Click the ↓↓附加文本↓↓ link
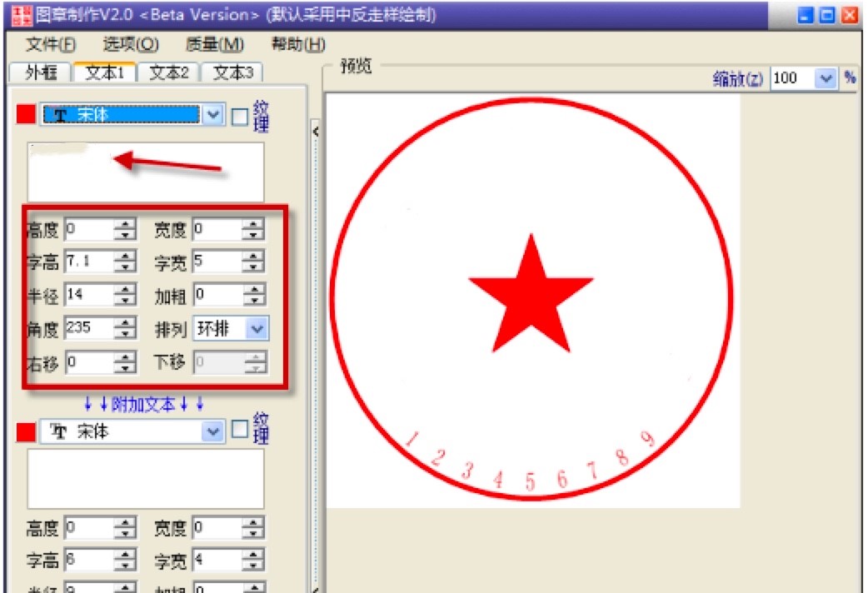Viewport: 868px width, 593px height. (x=144, y=404)
